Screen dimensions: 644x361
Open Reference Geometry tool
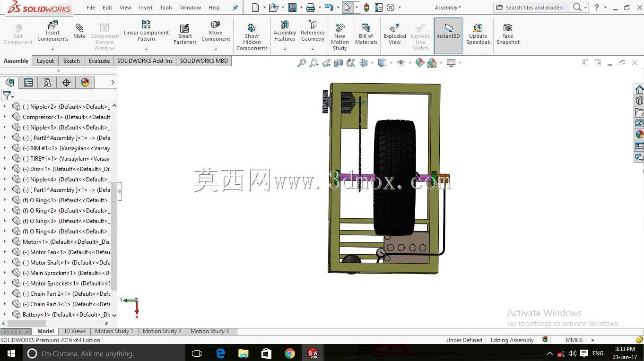[313, 31]
